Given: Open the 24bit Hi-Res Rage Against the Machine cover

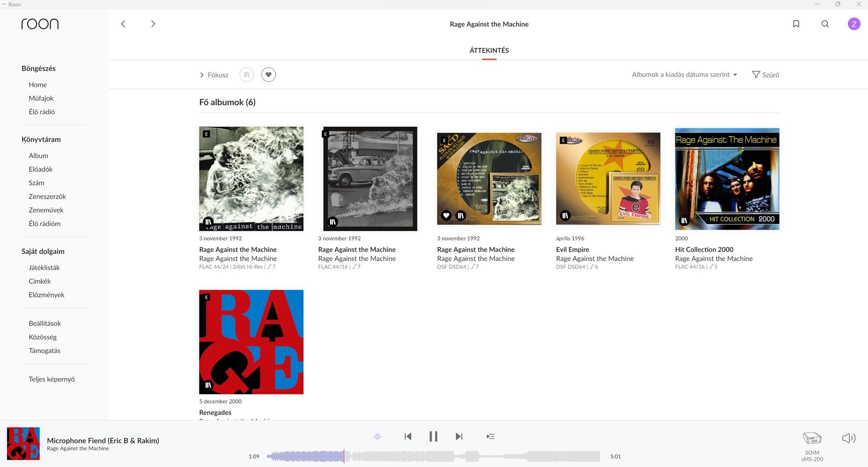Looking at the screenshot, I should click(x=251, y=179).
